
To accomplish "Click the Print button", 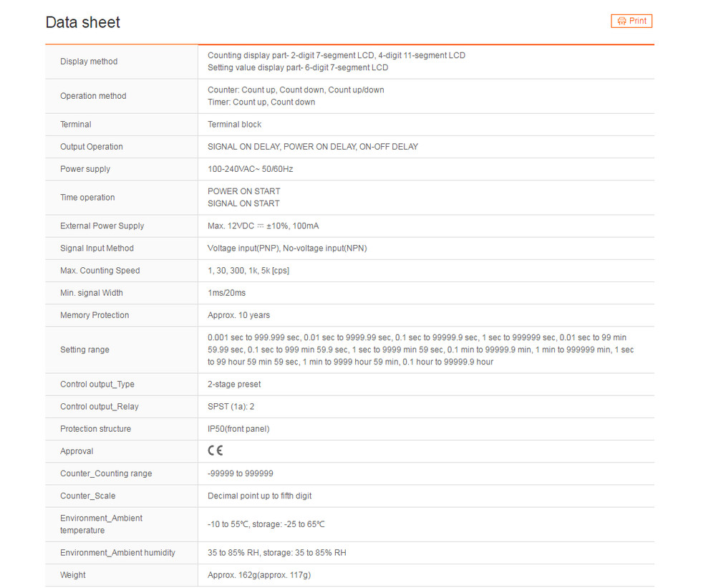I will pos(632,21).
